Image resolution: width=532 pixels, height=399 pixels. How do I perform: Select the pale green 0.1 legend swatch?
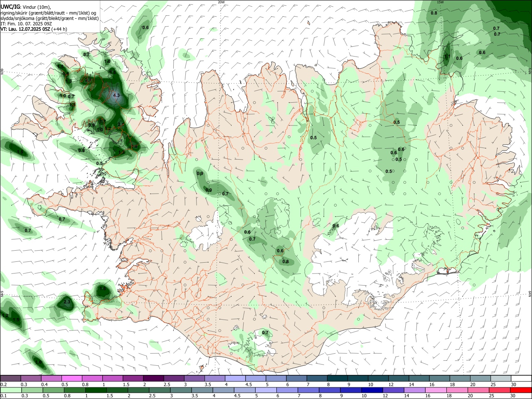pyautogui.click(x=11, y=390)
